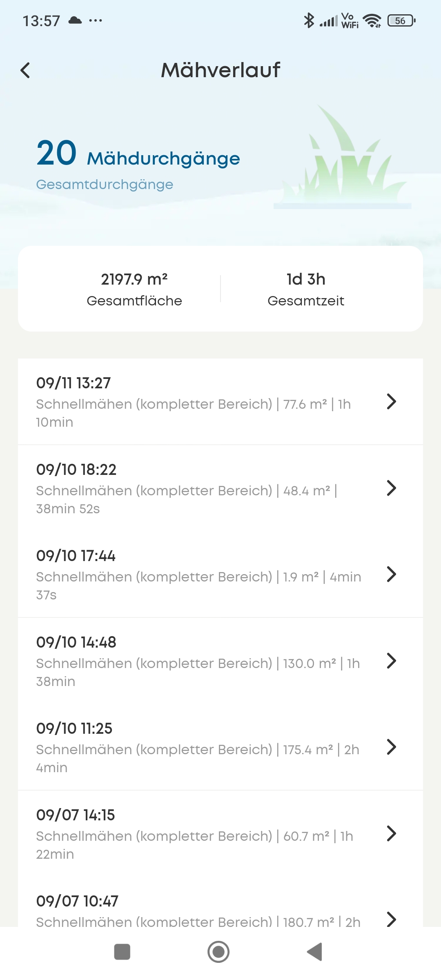Expand the 09/10 18:22 entry chevron
Viewport: 441px width, 980px height.
coord(391,488)
